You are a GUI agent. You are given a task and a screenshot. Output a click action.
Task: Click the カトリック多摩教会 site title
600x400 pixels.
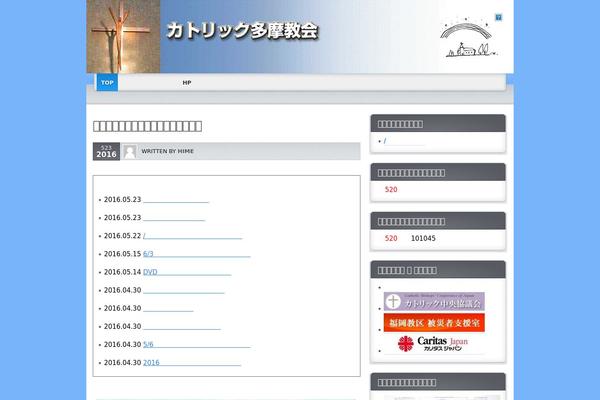(x=243, y=31)
